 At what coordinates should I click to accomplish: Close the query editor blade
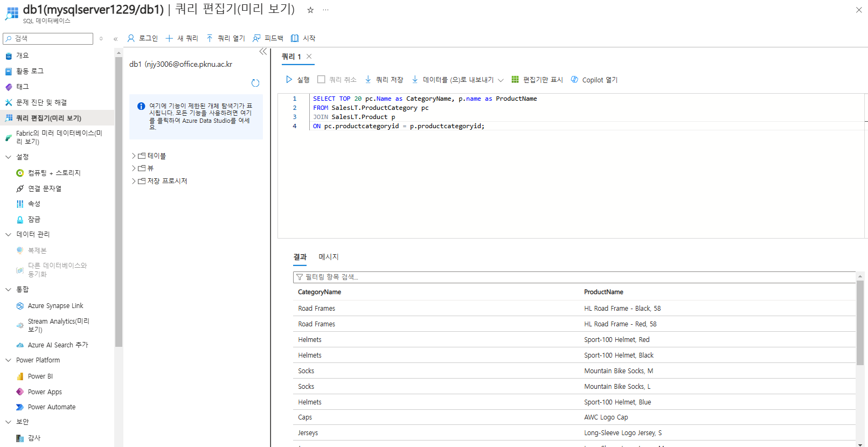tap(859, 10)
